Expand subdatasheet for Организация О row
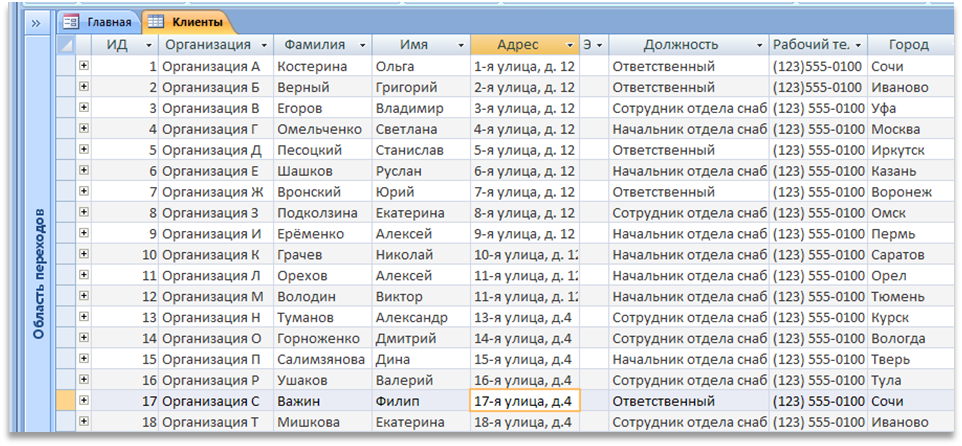This screenshot has width=962, height=446. (x=84, y=337)
